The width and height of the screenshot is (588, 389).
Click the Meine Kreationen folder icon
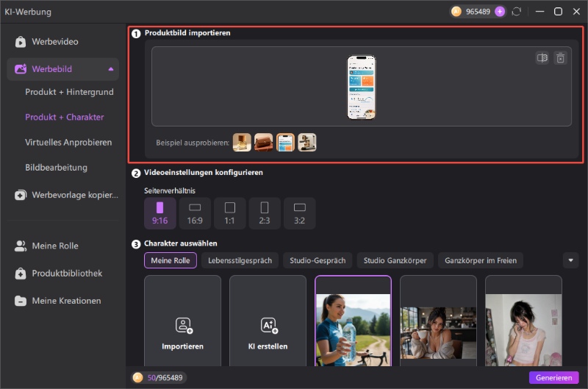[x=21, y=301]
